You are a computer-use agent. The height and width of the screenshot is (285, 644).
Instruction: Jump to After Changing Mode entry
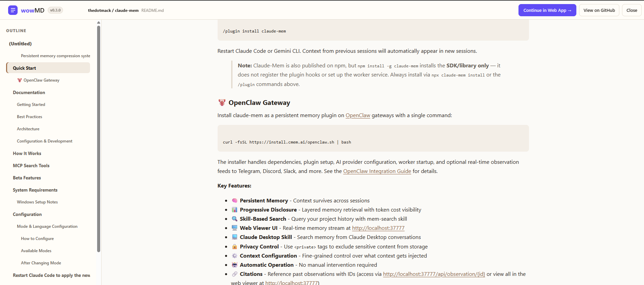point(41,263)
